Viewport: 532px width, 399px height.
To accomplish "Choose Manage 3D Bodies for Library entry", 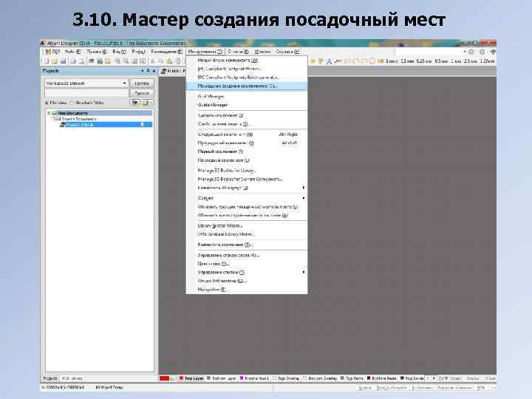I will click(247, 171).
